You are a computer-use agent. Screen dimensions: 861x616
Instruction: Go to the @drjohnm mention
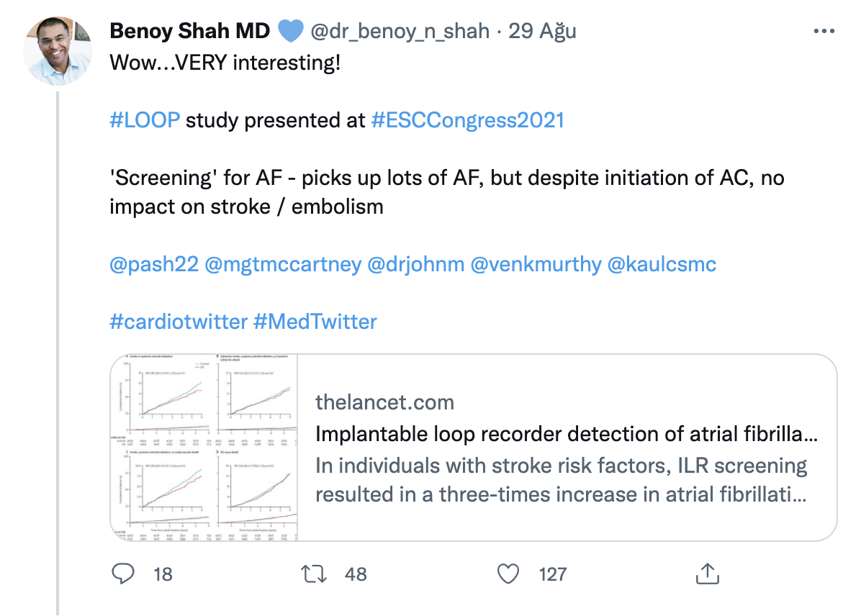tap(415, 264)
